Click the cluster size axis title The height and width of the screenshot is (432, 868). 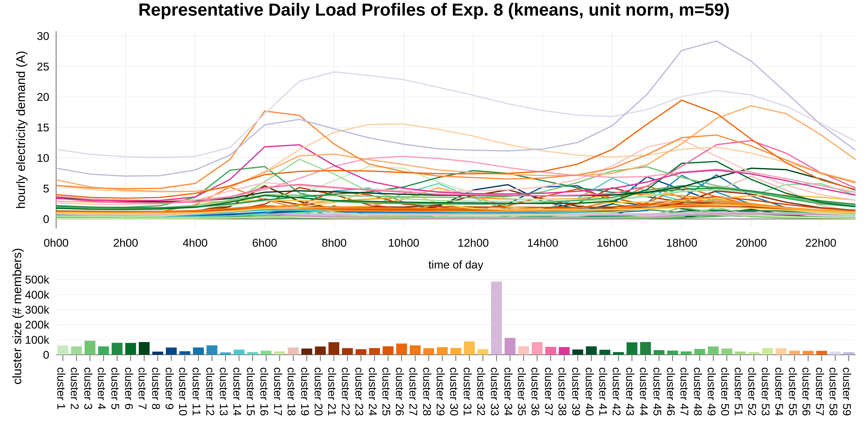[17, 316]
